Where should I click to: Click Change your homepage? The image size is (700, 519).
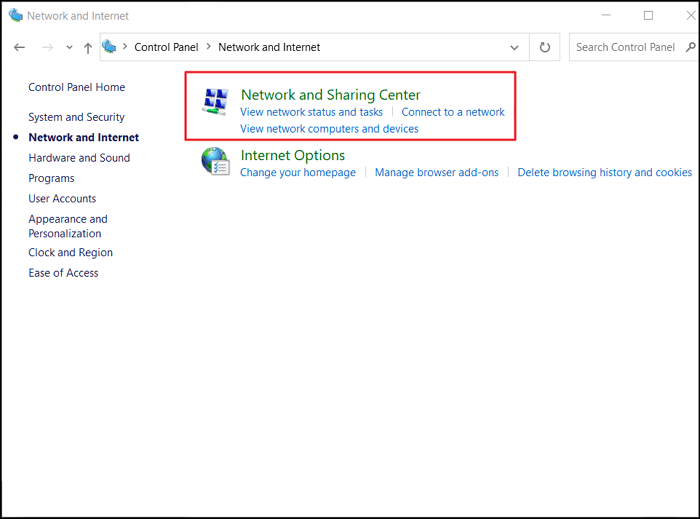click(x=298, y=173)
